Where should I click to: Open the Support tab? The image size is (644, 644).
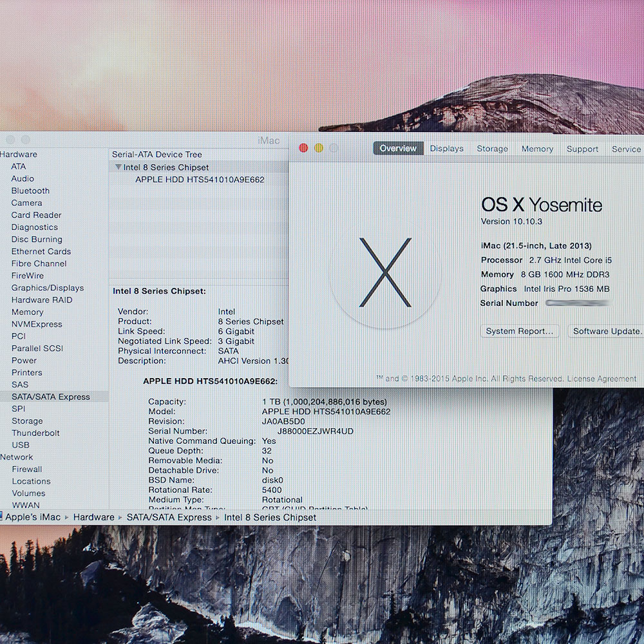pyautogui.click(x=582, y=149)
